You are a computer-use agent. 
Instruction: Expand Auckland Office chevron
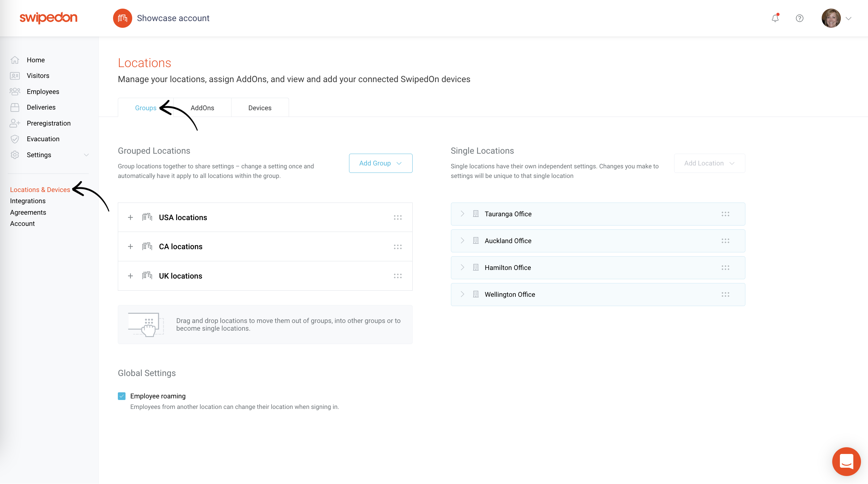[462, 241]
